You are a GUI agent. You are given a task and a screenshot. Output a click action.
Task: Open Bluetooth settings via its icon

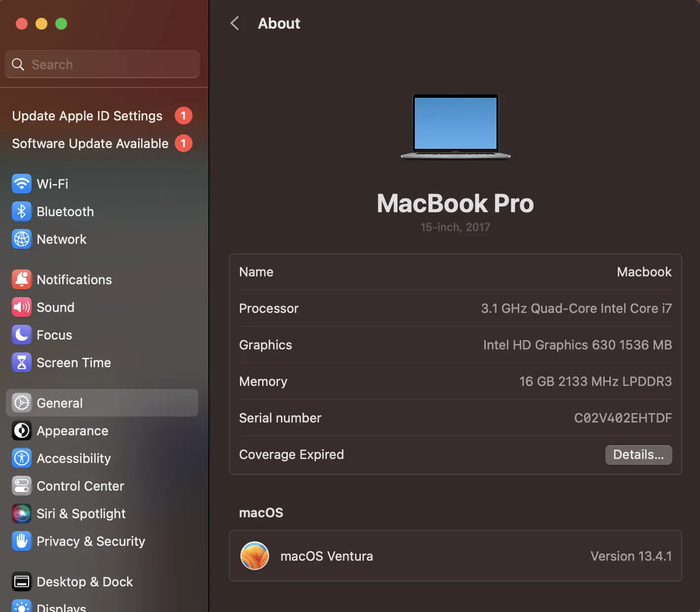(x=21, y=211)
